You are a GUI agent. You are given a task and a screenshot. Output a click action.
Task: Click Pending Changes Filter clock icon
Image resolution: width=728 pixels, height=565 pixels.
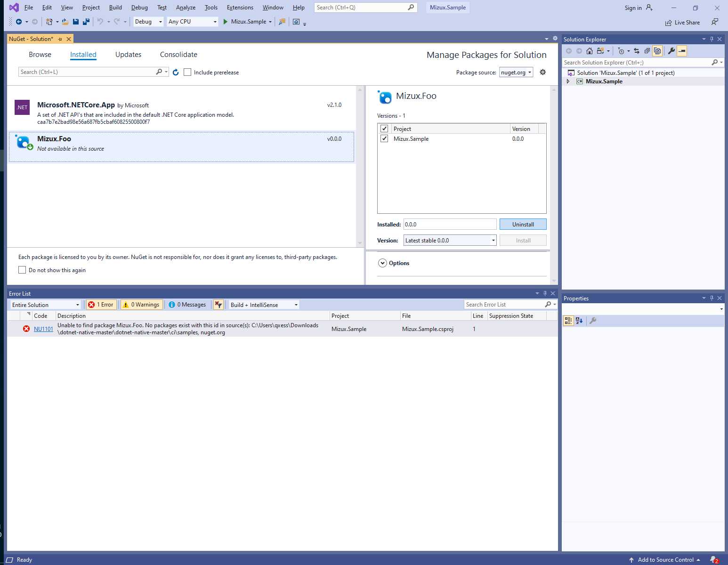(x=621, y=51)
